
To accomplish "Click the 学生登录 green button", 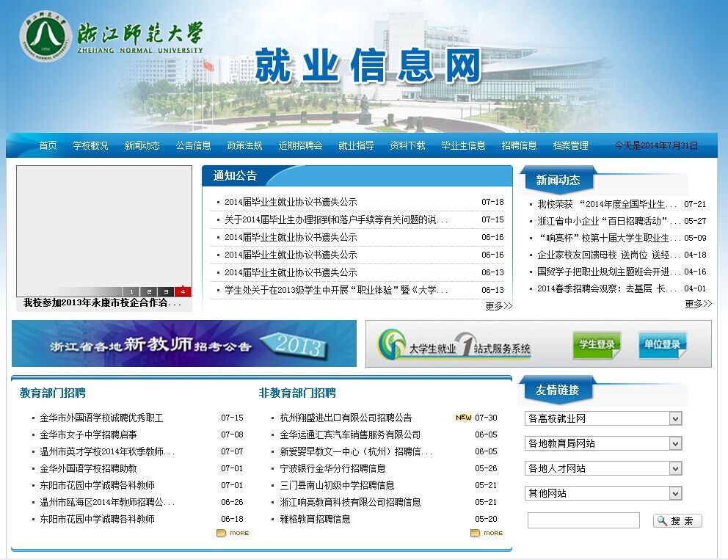I will pyautogui.click(x=597, y=344).
